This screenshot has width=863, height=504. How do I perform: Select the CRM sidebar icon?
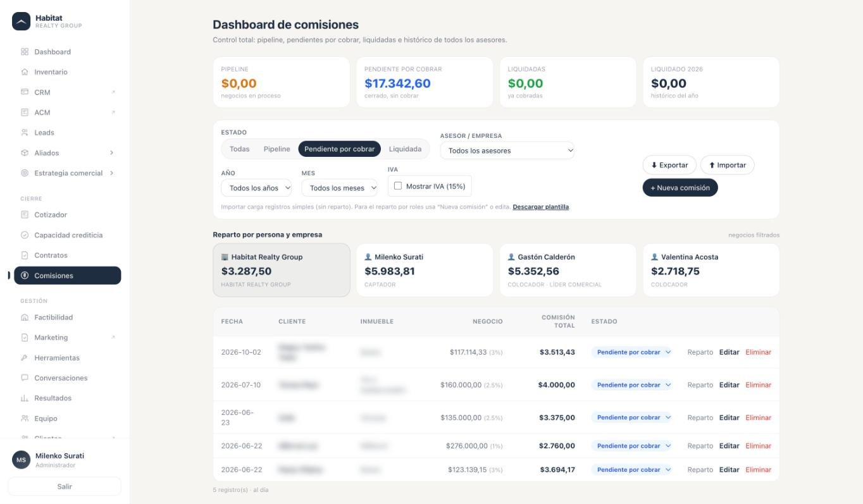[x=25, y=92]
